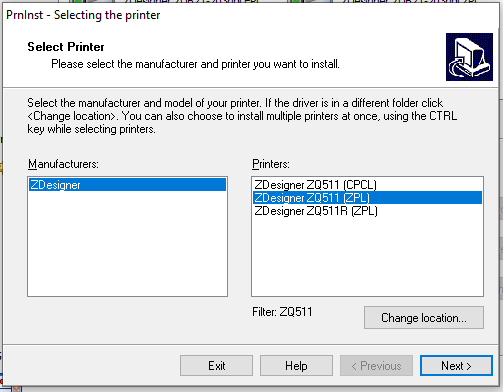
Task: Click the Manufacturers label
Action: 63,164
